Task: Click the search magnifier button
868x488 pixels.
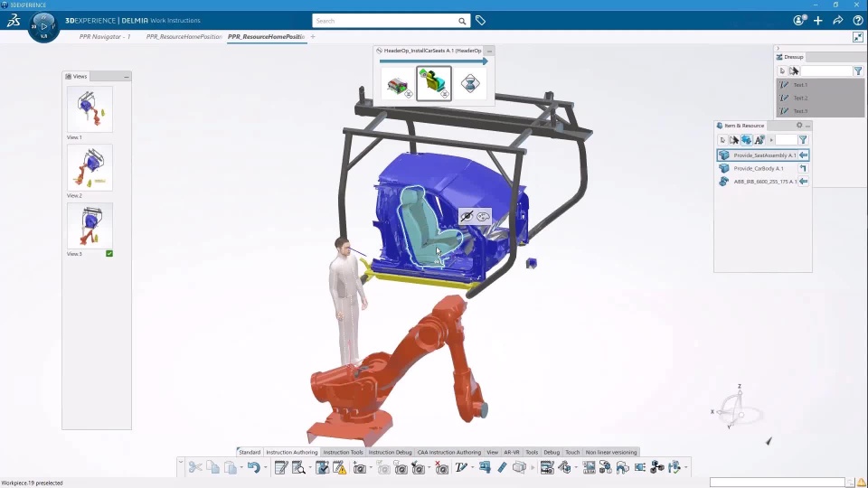Action: point(462,21)
